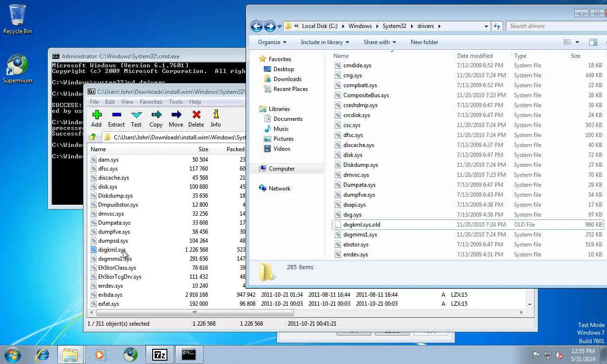Toggle the Explorer preview pane icon
The height and width of the screenshot is (364, 607).
tap(593, 42)
